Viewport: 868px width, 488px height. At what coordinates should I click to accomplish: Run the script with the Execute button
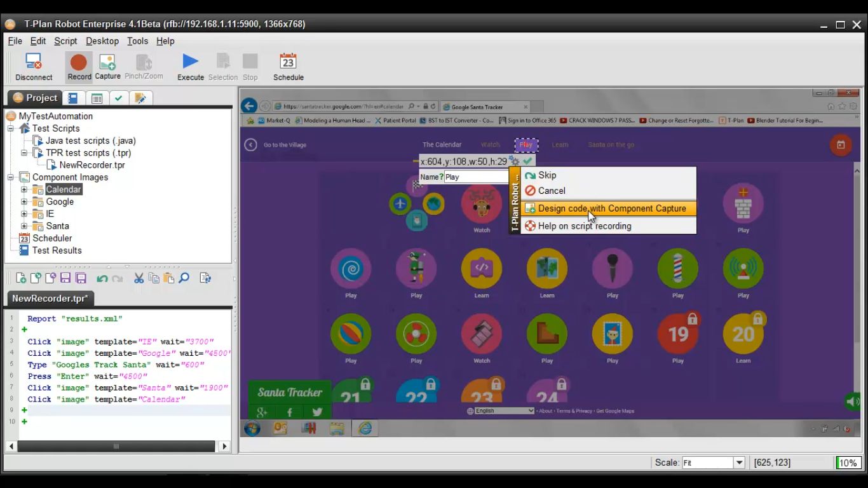pos(191,67)
